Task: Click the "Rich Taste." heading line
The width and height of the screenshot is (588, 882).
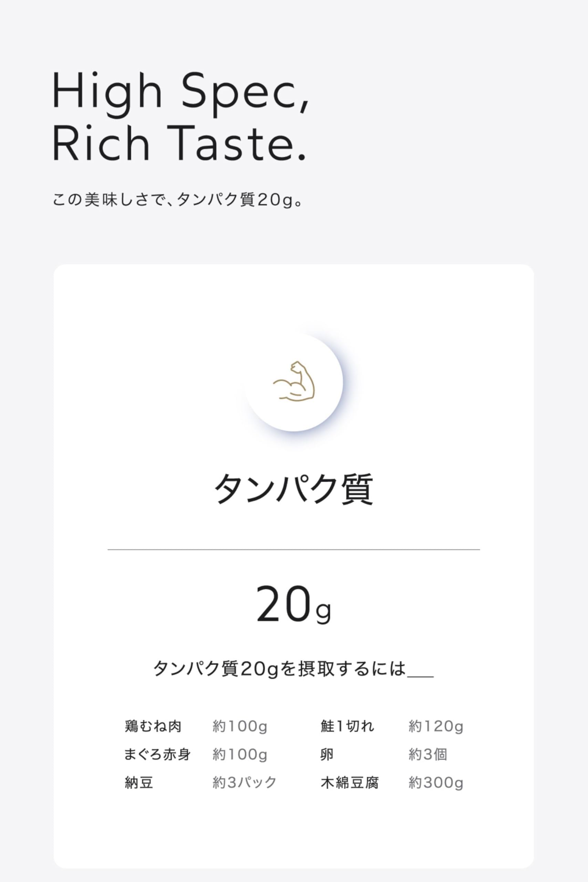Action: pyautogui.click(x=179, y=144)
